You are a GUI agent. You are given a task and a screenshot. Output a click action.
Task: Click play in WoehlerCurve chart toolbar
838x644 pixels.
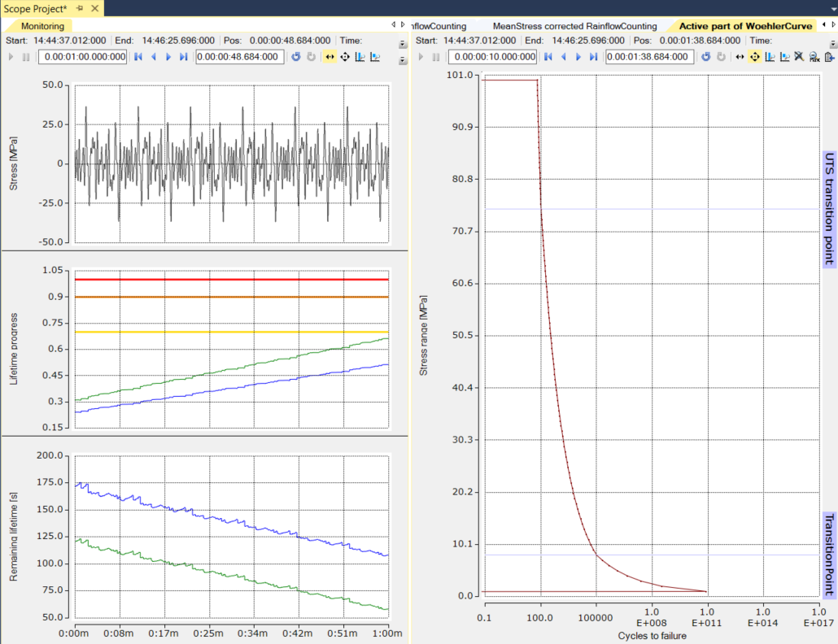pyautogui.click(x=421, y=57)
